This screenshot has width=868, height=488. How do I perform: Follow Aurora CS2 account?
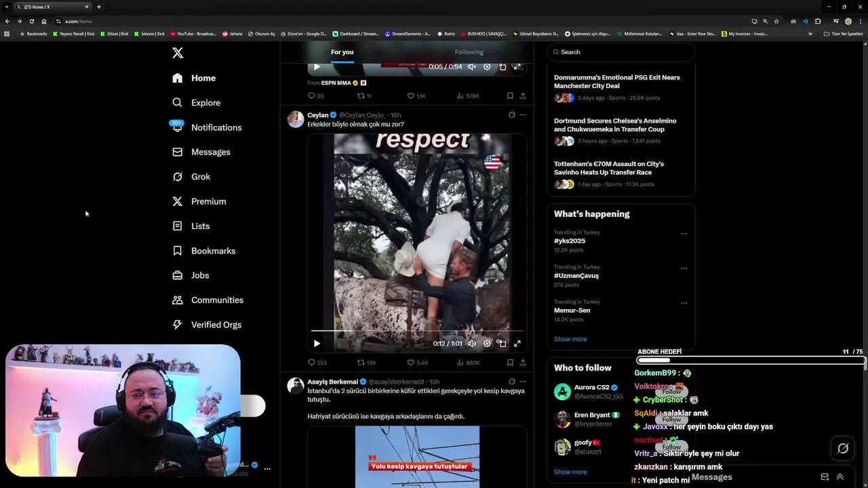click(x=671, y=392)
